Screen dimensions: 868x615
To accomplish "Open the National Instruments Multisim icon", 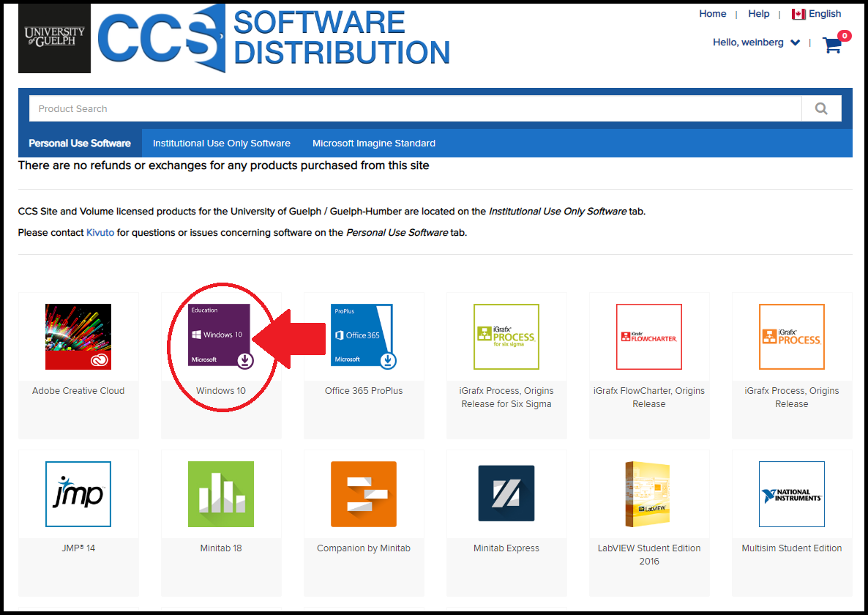I will pos(792,493).
